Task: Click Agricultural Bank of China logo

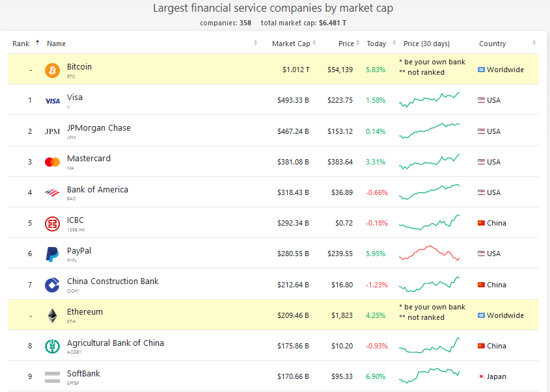Action: tap(52, 346)
